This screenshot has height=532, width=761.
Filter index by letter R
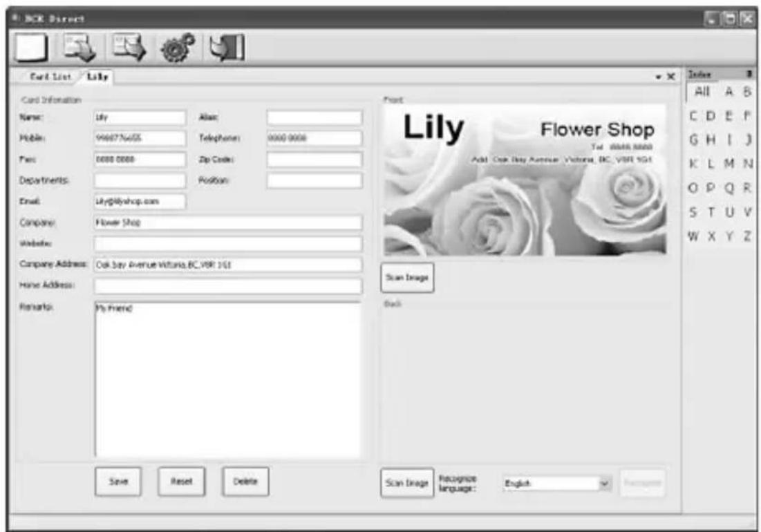pyautogui.click(x=747, y=188)
